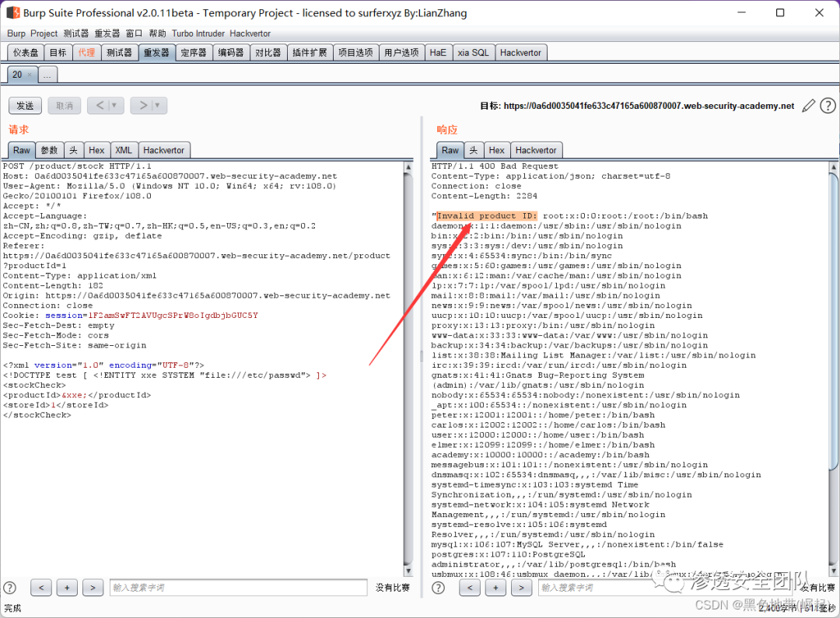The image size is (840, 618).
Task: Switch to the xia SQL tab
Action: pyautogui.click(x=473, y=53)
